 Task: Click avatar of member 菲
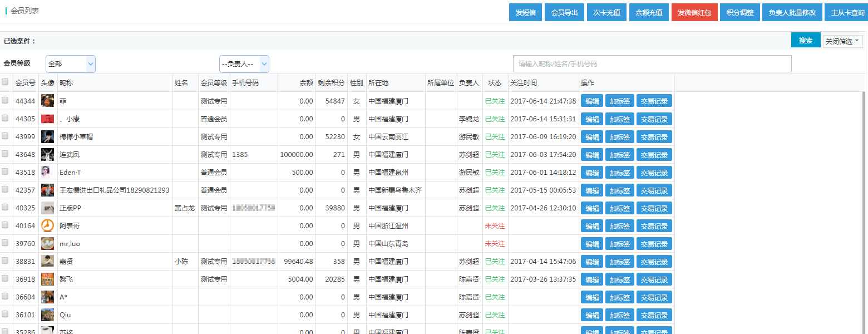48,101
